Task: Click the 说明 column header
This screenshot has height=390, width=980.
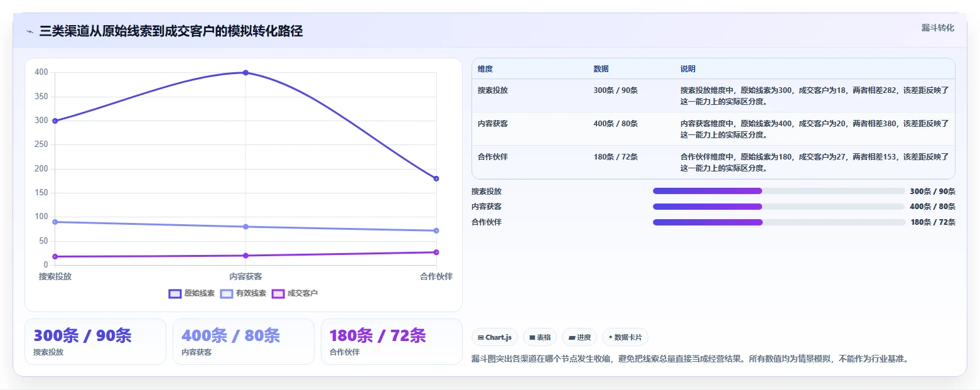Action: click(x=688, y=69)
